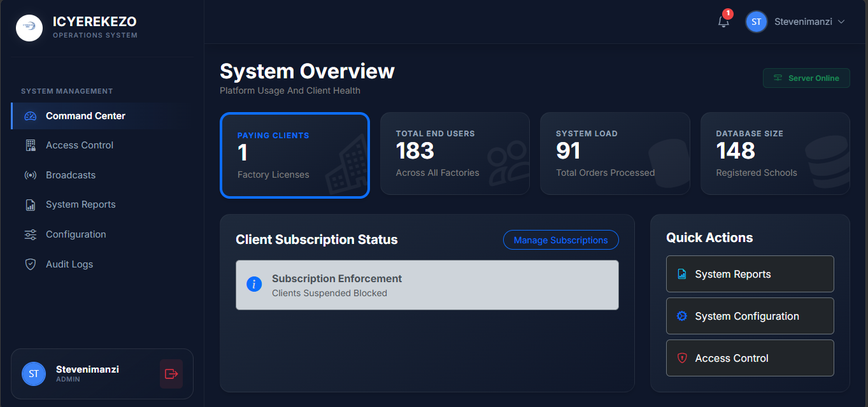Select the System Load card
Viewport: 868px width, 407px height.
(615, 154)
